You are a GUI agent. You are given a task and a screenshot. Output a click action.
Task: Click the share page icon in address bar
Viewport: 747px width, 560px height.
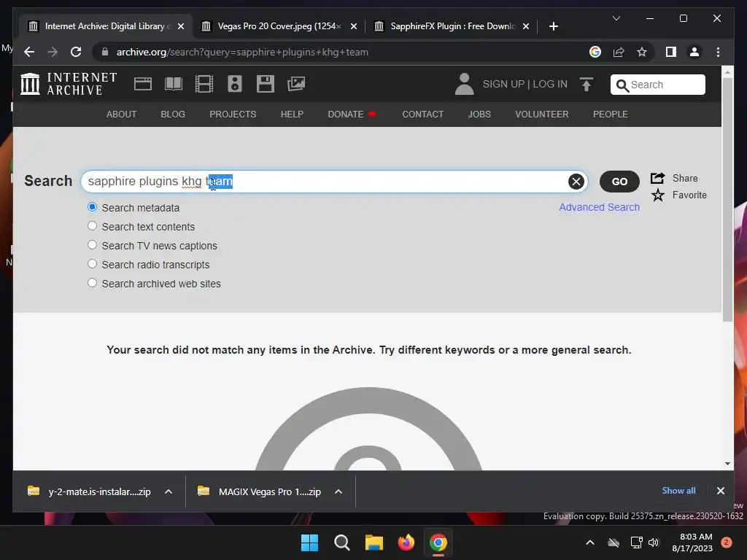pyautogui.click(x=619, y=52)
